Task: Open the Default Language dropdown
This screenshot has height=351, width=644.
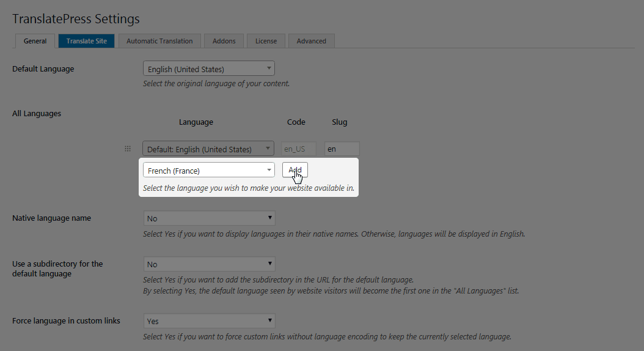Action: 208,69
